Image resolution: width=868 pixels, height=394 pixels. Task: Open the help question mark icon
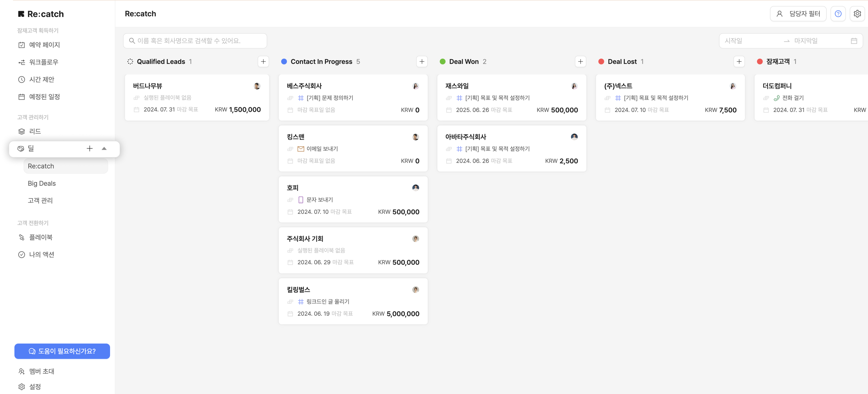[x=838, y=14]
